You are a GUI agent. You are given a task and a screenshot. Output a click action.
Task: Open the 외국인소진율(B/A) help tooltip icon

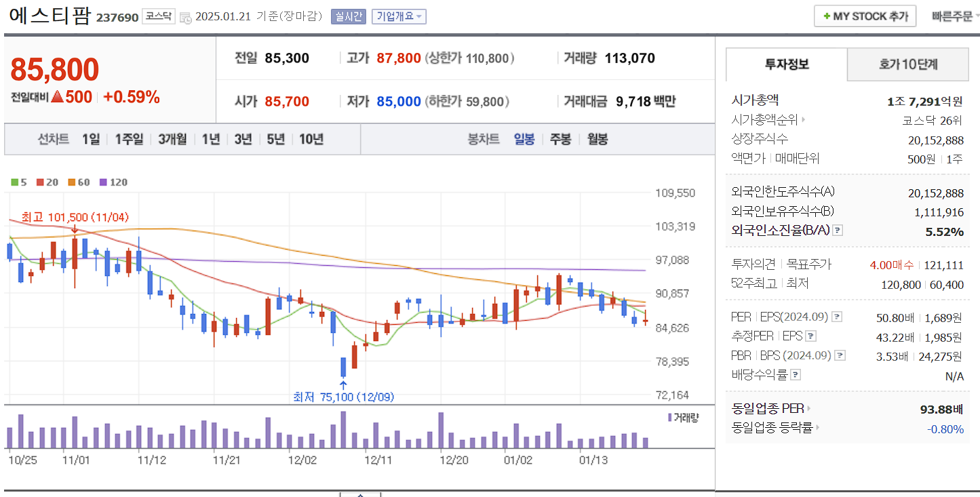click(x=838, y=230)
